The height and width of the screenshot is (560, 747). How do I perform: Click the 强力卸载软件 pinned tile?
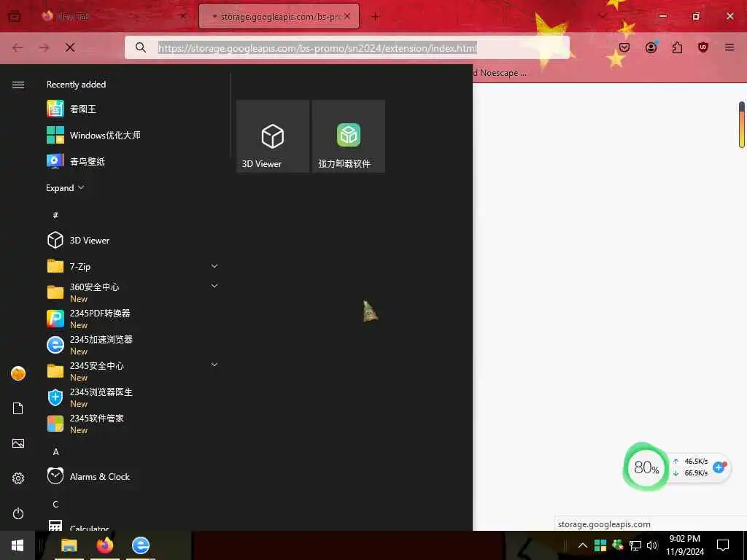click(x=349, y=136)
